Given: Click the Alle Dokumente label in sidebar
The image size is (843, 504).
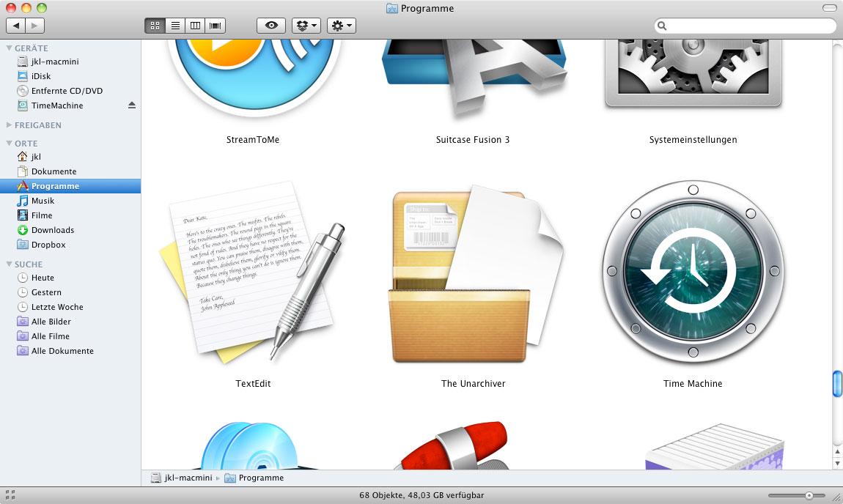Looking at the screenshot, I should (x=62, y=350).
